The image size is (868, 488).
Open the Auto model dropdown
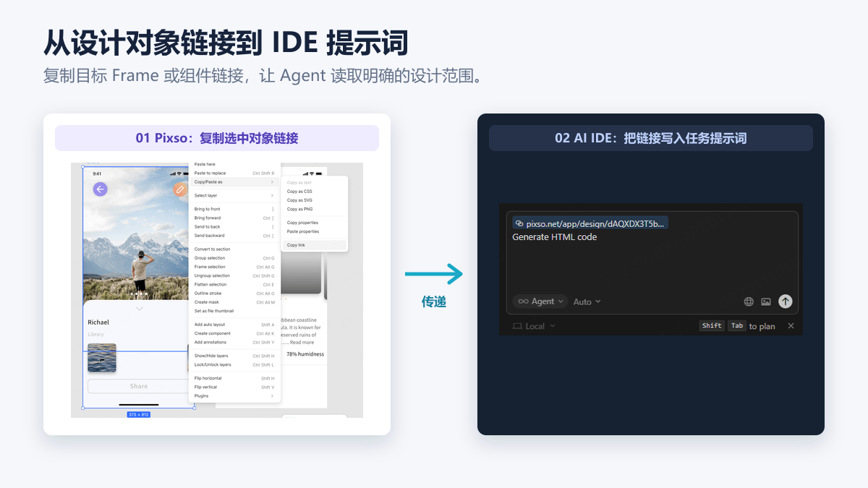pos(587,301)
